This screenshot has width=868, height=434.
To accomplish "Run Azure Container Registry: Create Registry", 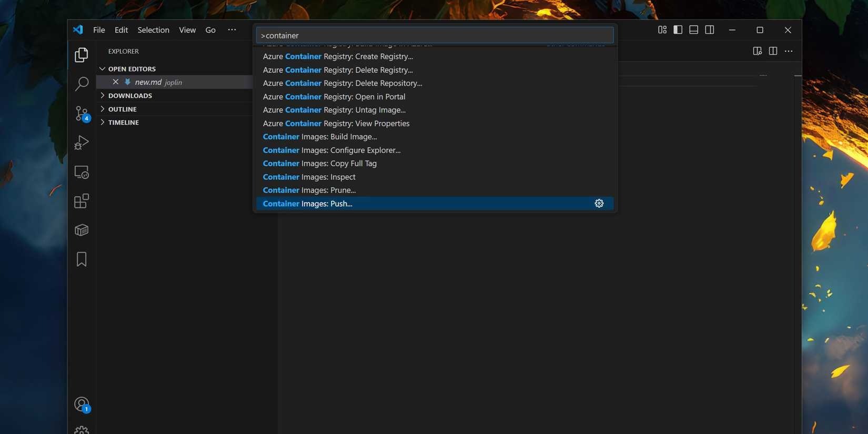I will click(435, 56).
